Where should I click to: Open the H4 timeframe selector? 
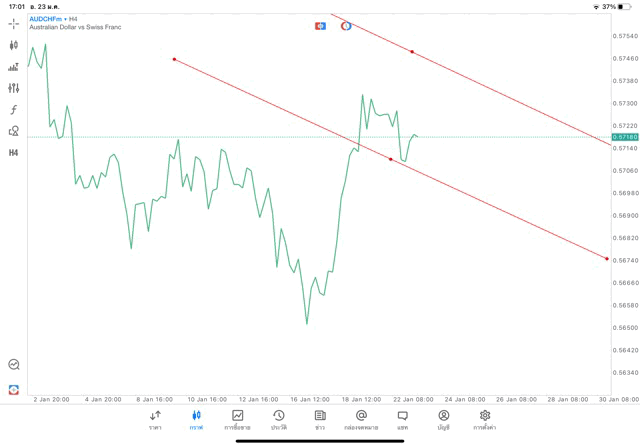point(13,153)
